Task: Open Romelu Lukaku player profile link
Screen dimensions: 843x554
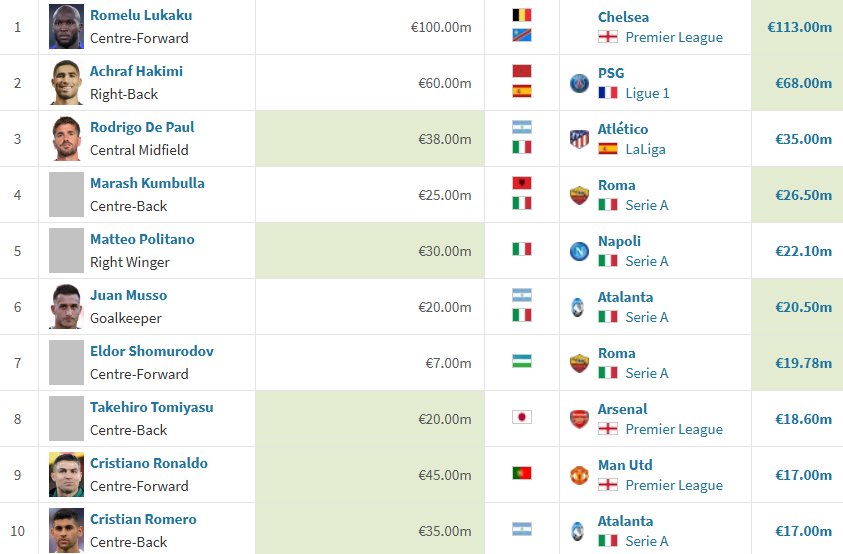Action: tap(141, 15)
